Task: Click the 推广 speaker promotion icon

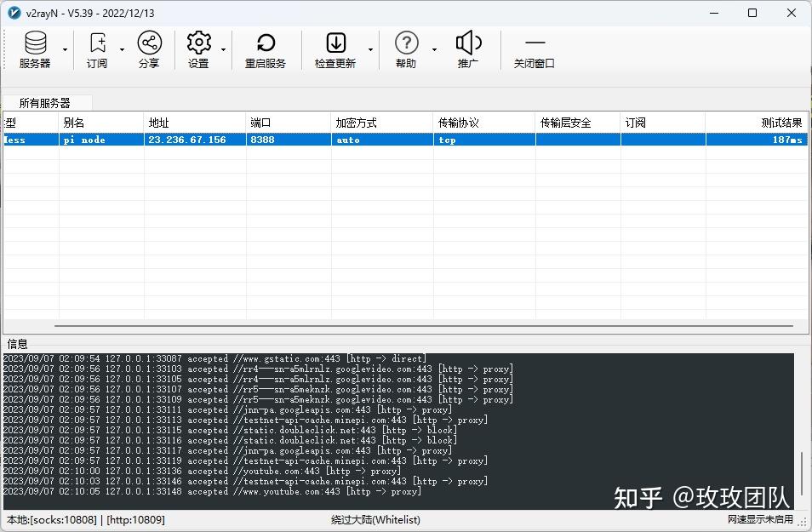Action: click(469, 43)
